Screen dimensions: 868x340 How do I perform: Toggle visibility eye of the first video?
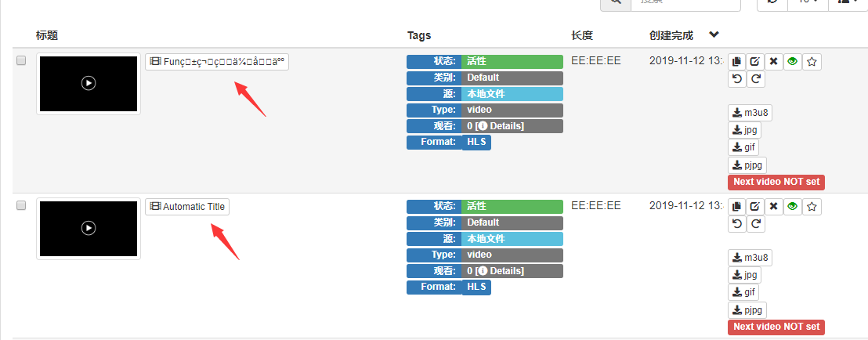tap(793, 62)
